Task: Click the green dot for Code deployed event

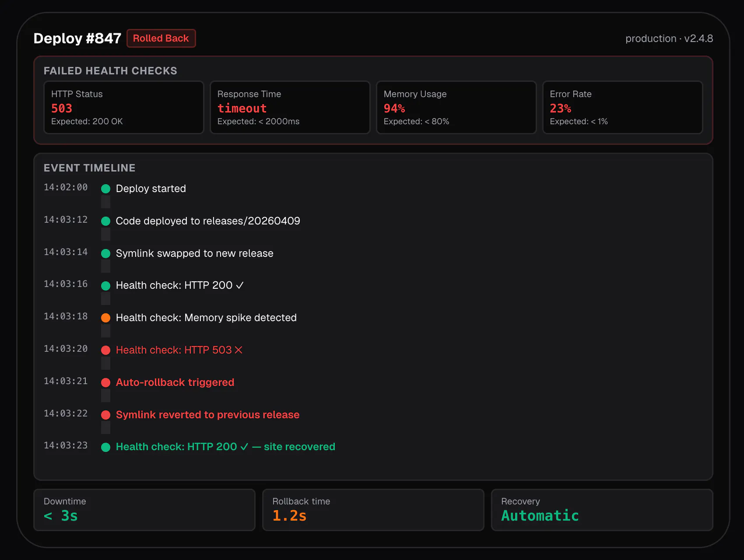Action: (105, 221)
